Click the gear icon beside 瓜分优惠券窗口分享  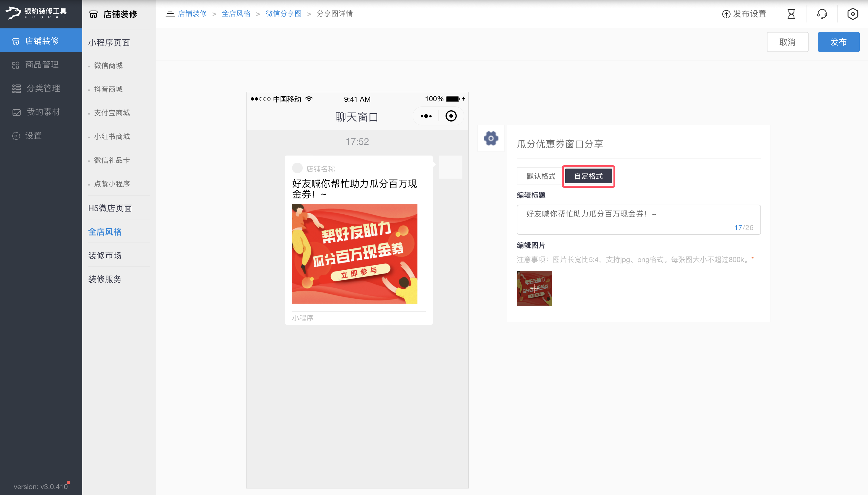pos(490,138)
